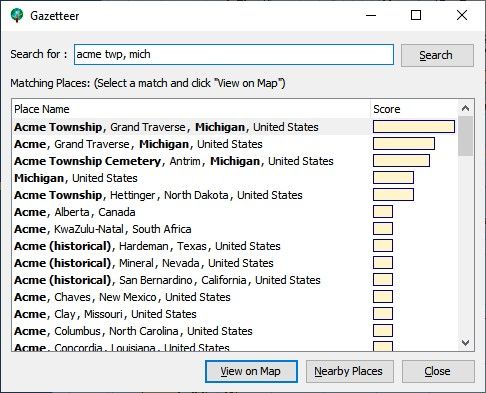The image size is (486, 393).
Task: Click the Gazetteer tree app icon
Action: 17,15
